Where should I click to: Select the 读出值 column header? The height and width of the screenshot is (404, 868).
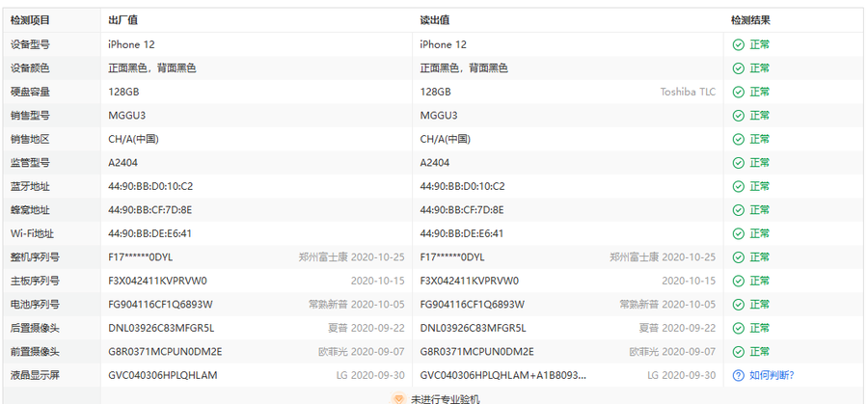pos(435,20)
